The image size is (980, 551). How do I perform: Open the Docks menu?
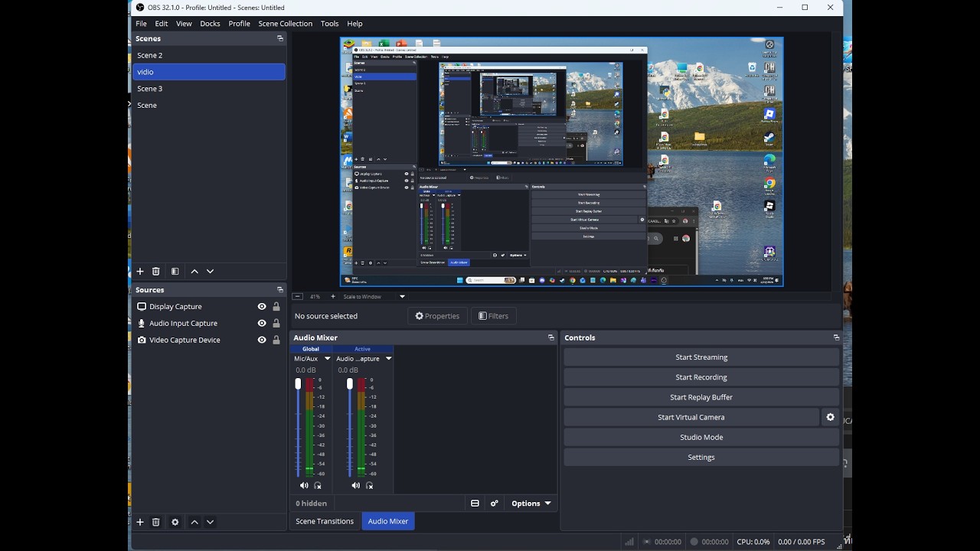click(210, 24)
